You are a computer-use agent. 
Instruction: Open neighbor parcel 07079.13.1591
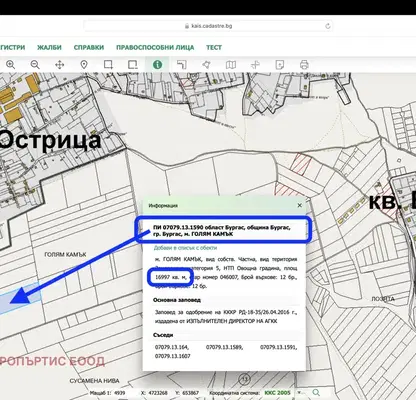click(x=278, y=347)
